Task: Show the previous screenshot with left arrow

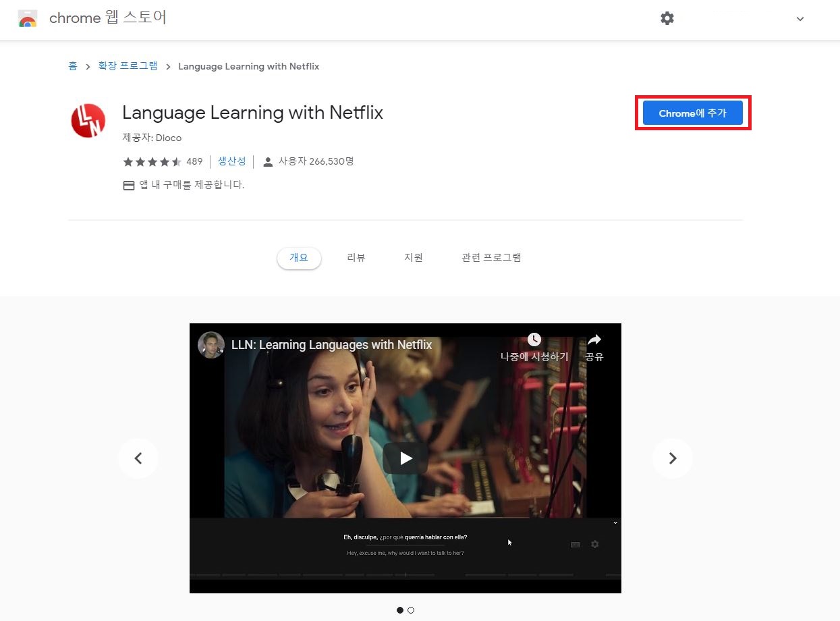Action: pyautogui.click(x=138, y=458)
